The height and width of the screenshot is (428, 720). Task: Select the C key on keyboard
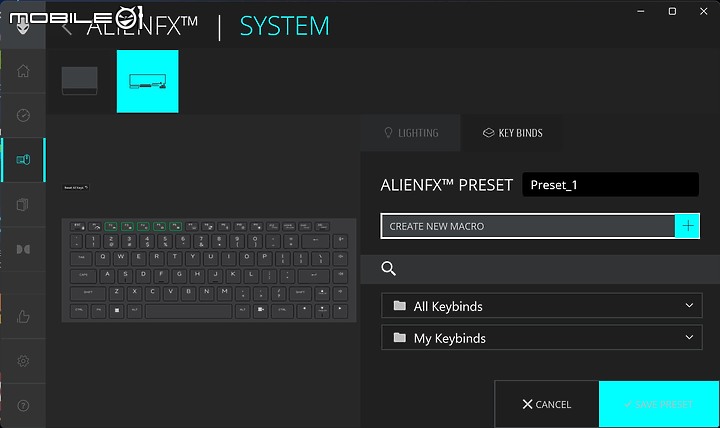(x=152, y=293)
